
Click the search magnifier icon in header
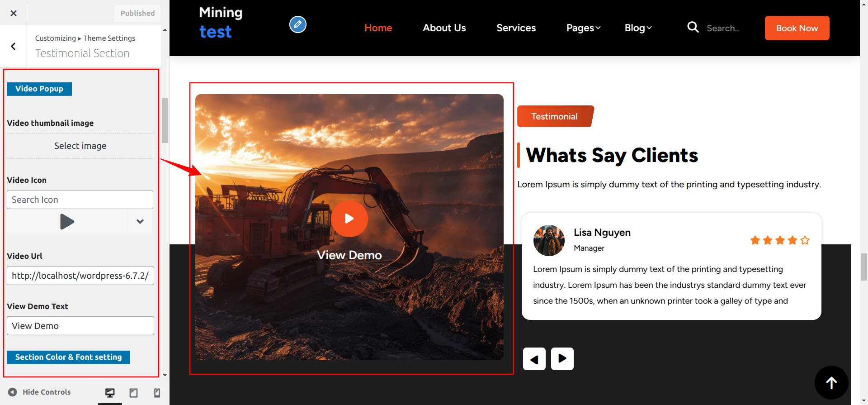[x=693, y=28]
